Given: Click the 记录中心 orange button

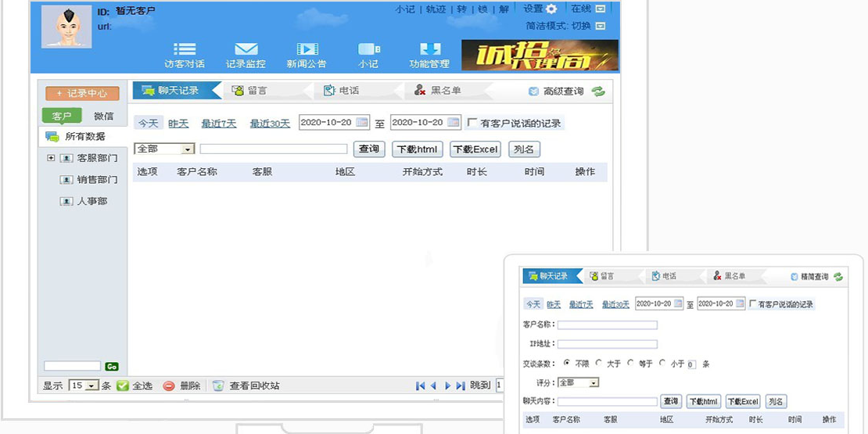Looking at the screenshot, I should (x=82, y=94).
